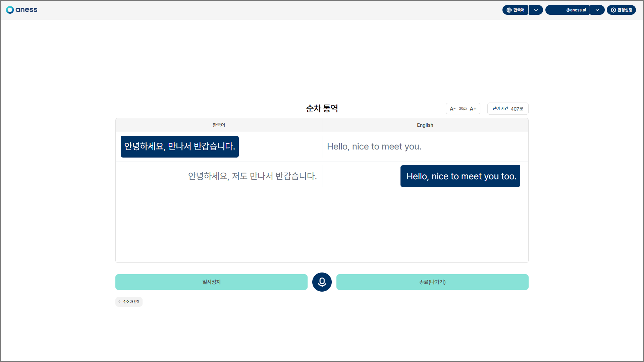Select the highlighted Korean greeting bubble
The height and width of the screenshot is (362, 644).
coord(180,146)
